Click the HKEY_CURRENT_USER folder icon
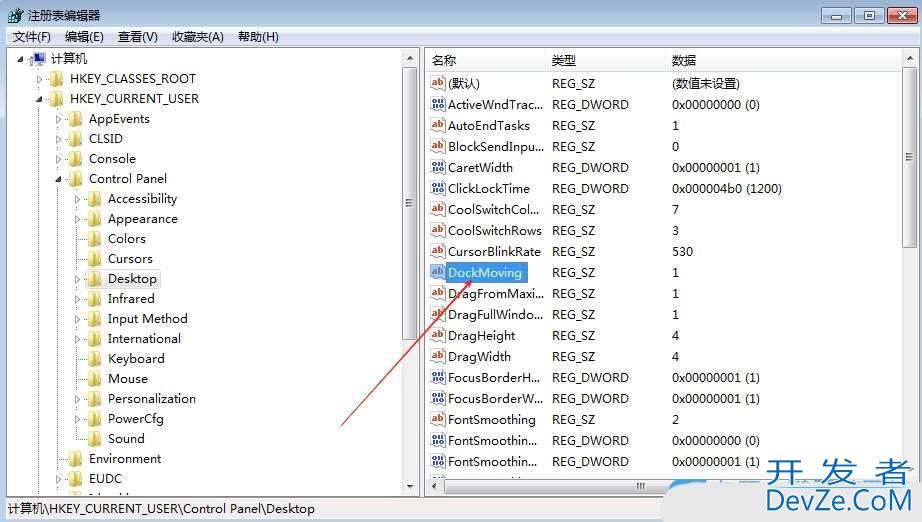Image resolution: width=922 pixels, height=522 pixels. [x=56, y=99]
